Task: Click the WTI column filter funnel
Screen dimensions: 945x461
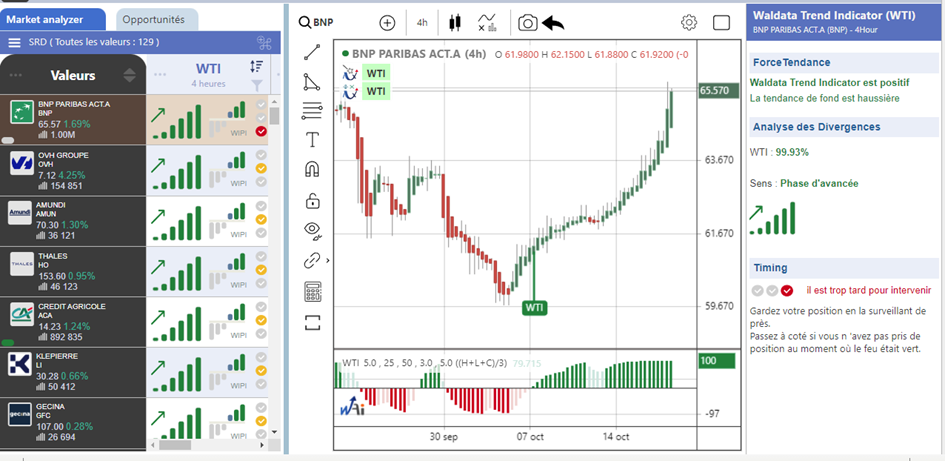Action: click(257, 84)
